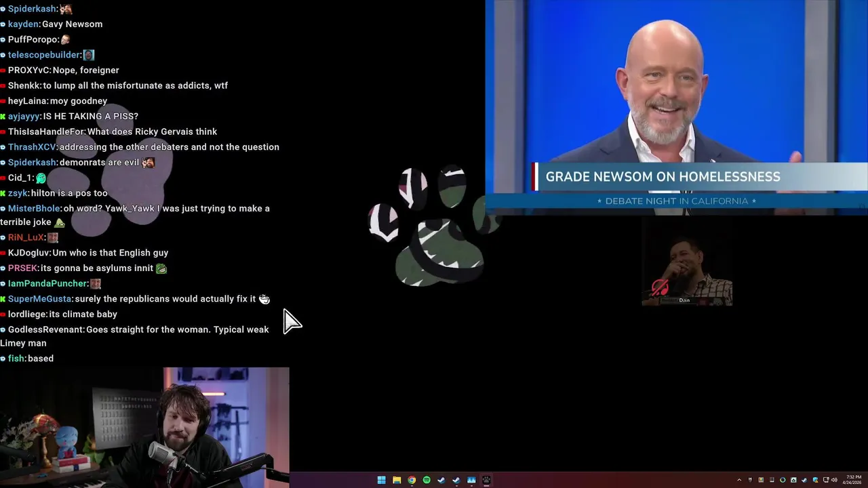Select the paw print app on the taskbar
The image size is (868, 488).
(486, 480)
